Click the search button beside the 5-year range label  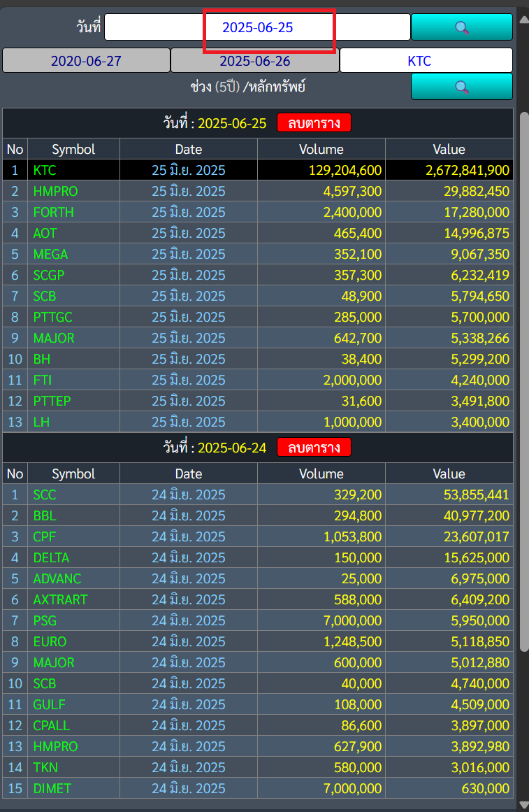(462, 86)
